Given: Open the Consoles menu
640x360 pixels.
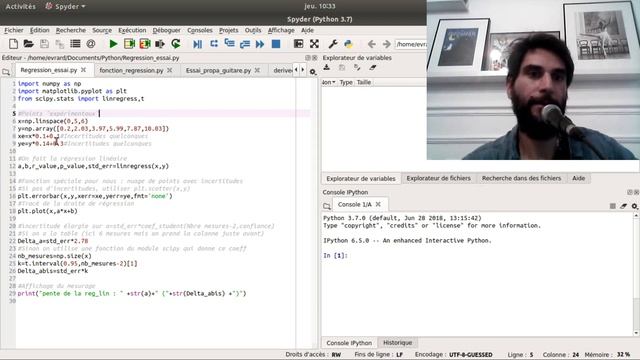Looking at the screenshot, I should coord(200,30).
